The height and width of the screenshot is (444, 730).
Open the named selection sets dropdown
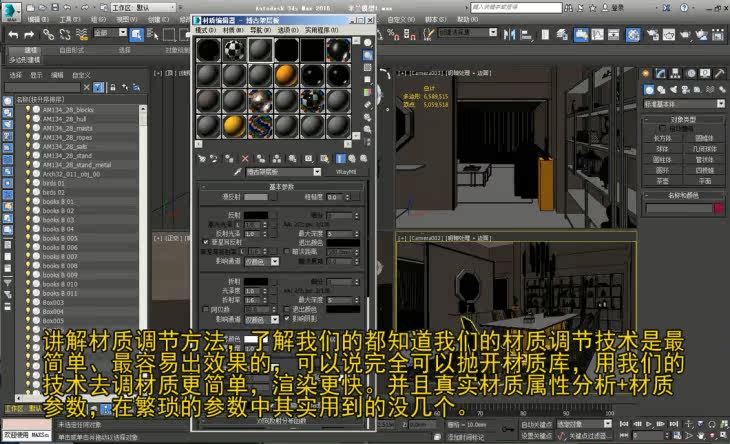(x=493, y=32)
